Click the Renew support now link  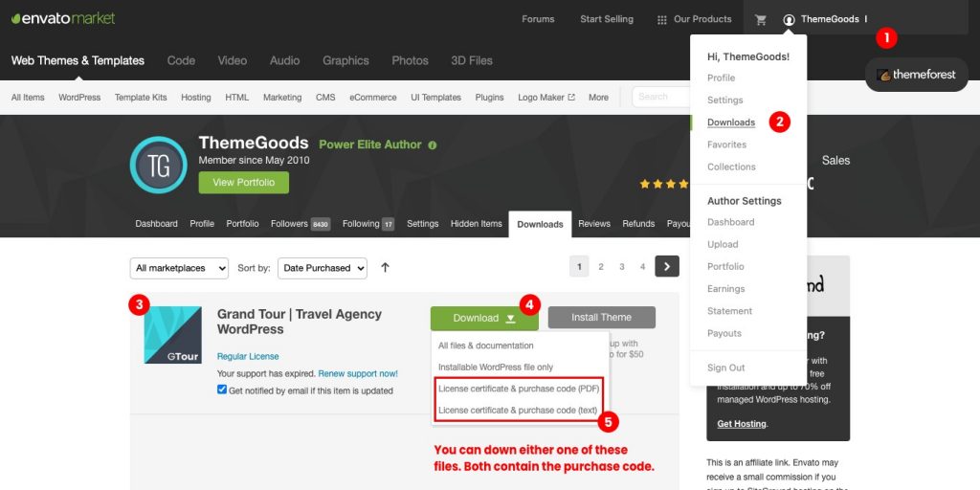[358, 374]
